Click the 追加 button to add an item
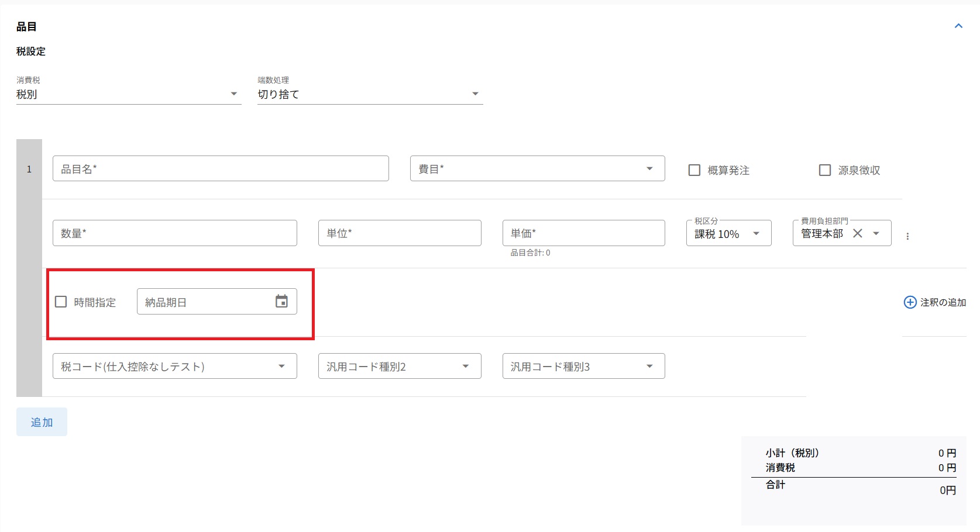The width and height of the screenshot is (980, 532). pos(41,422)
